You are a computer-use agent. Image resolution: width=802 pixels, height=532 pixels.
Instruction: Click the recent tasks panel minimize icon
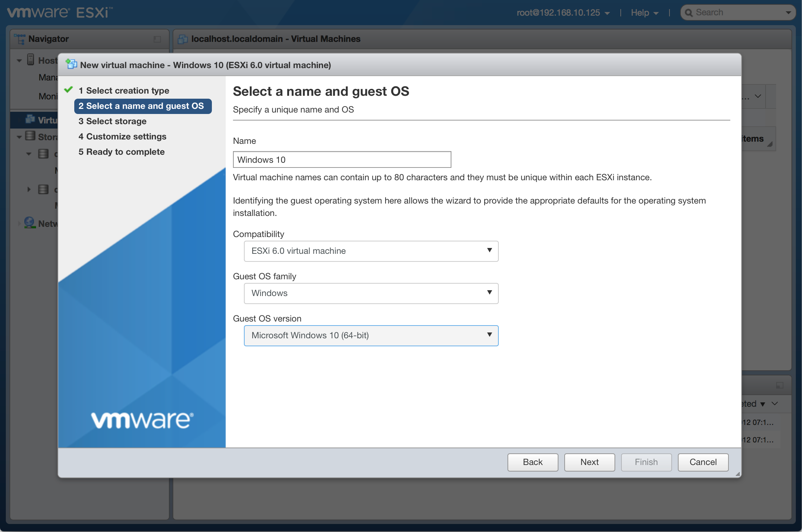coord(779,385)
